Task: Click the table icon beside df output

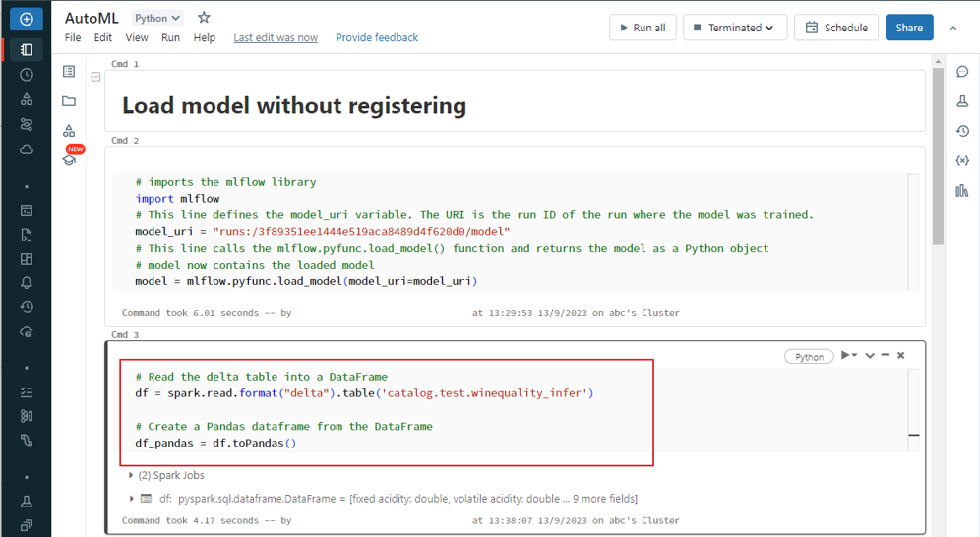Action: (147, 499)
